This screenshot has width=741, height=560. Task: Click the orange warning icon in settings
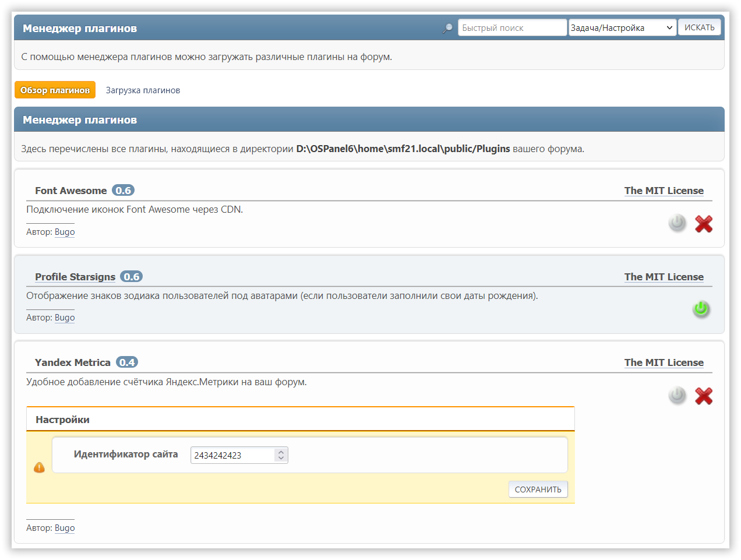[x=39, y=467]
